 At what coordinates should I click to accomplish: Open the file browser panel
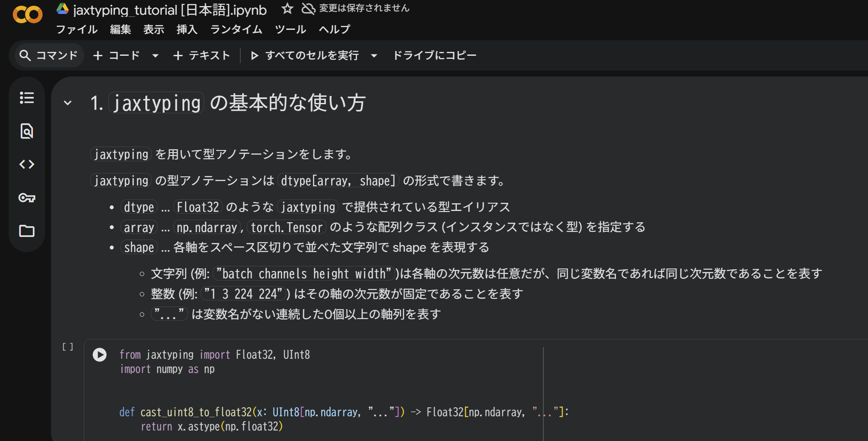27,232
